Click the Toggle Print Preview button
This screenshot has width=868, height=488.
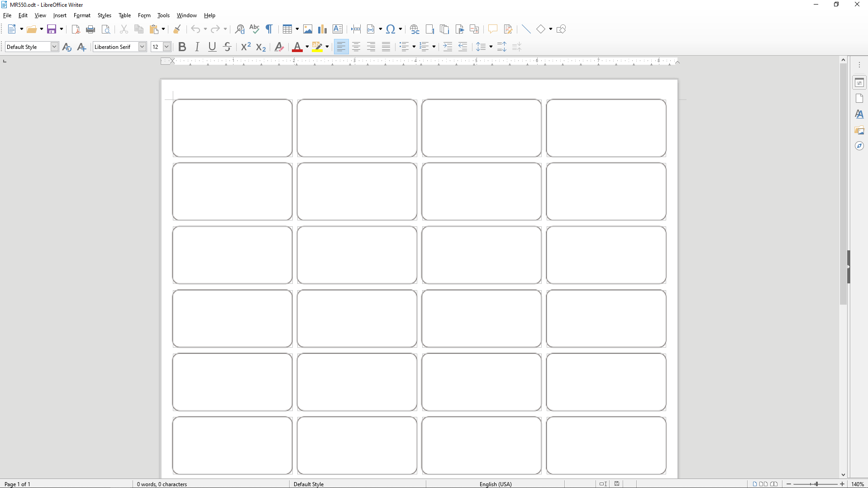[106, 29]
